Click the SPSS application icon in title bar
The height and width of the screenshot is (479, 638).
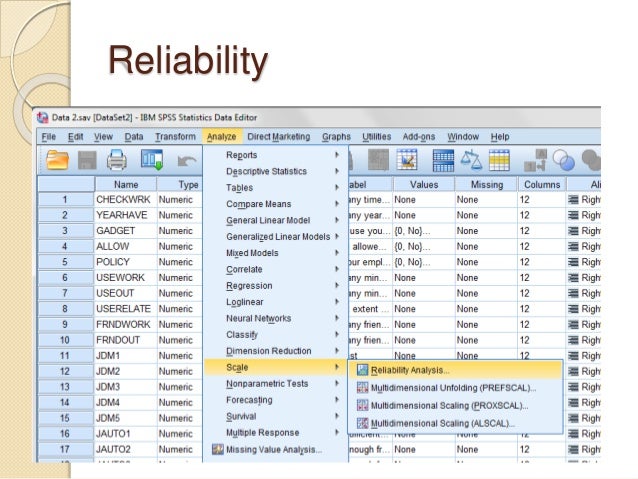tap(42, 117)
